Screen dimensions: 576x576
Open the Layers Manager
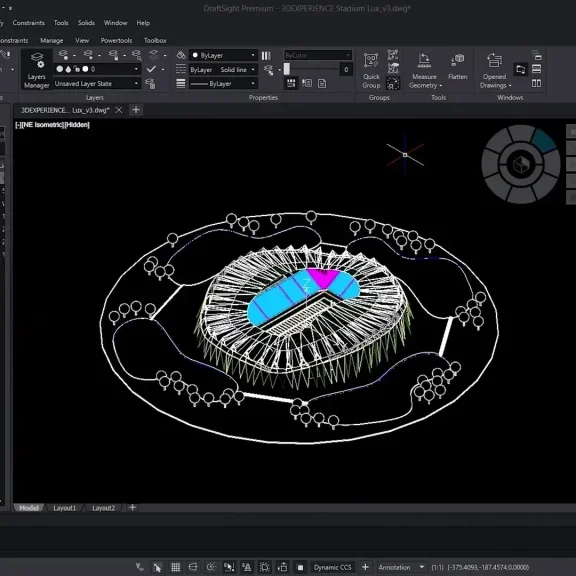[36, 70]
